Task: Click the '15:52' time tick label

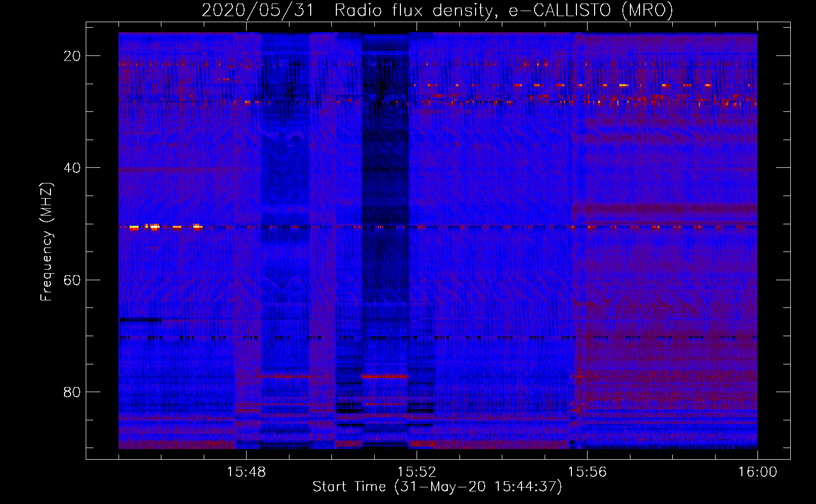Action: coord(417,472)
